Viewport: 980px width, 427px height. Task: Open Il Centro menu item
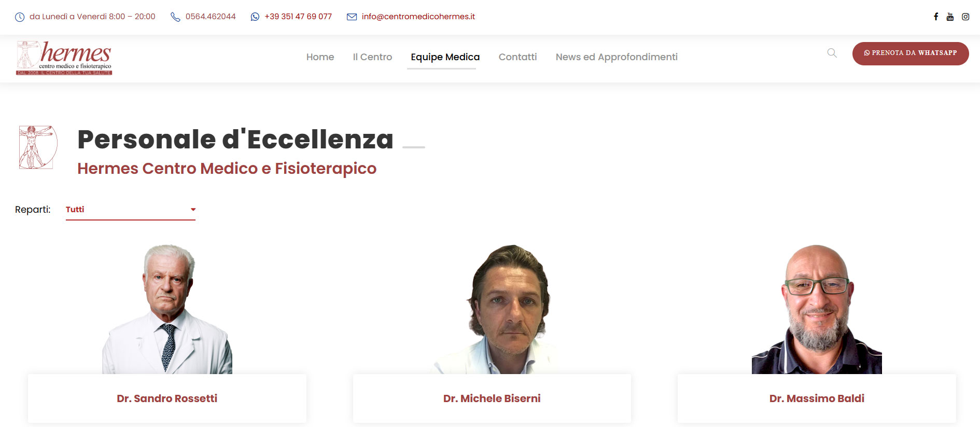(x=372, y=57)
